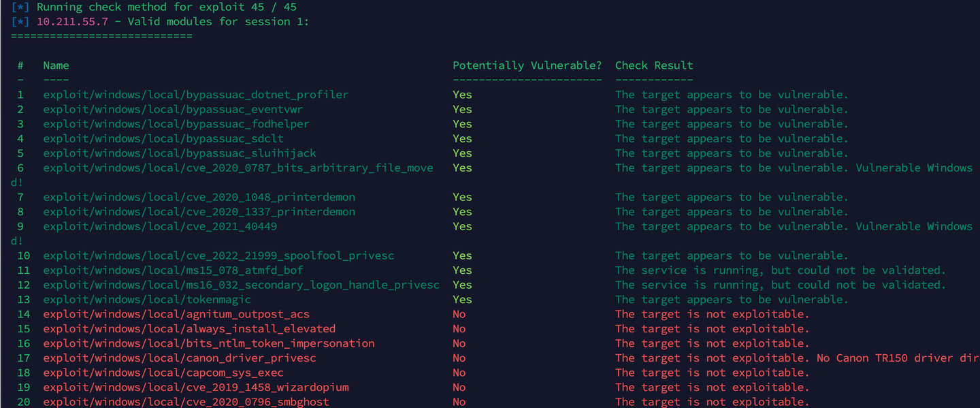Click the cve_2020_0787_bits_arbitrary_file_move module
Screen dimensions: 980x408
pyautogui.click(x=238, y=168)
